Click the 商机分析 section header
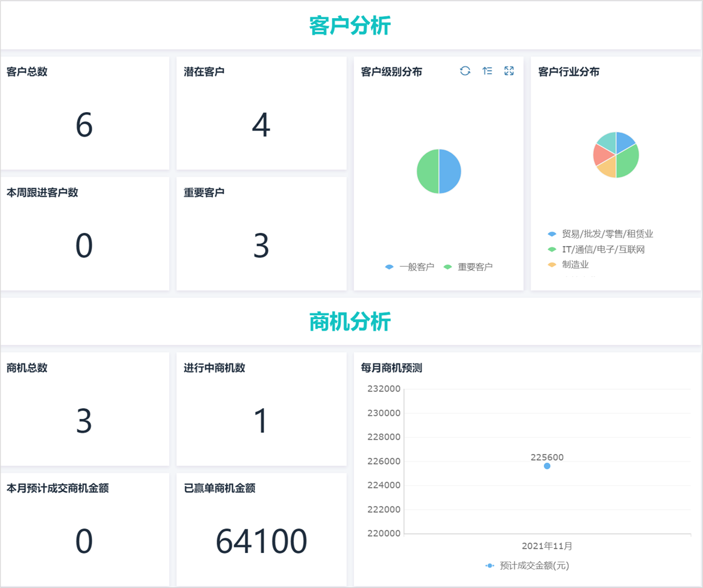The height and width of the screenshot is (588, 703). [x=351, y=321]
